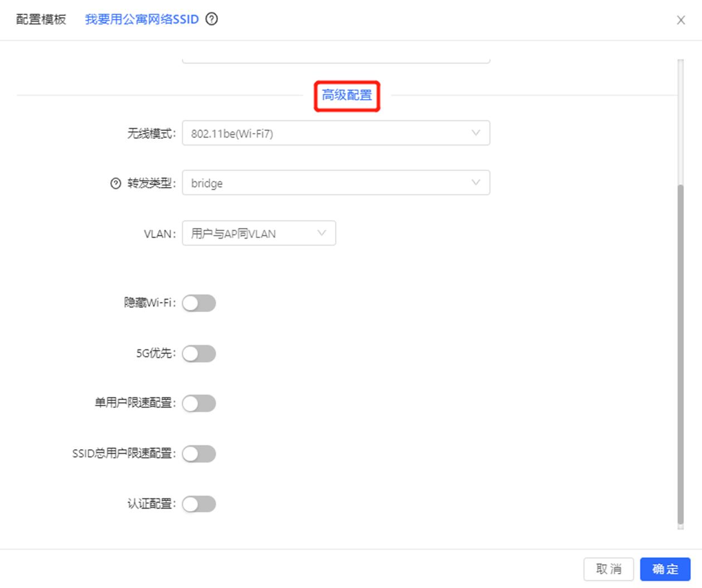Enable 单用户限速配置 switch
702x588 pixels.
[199, 403]
